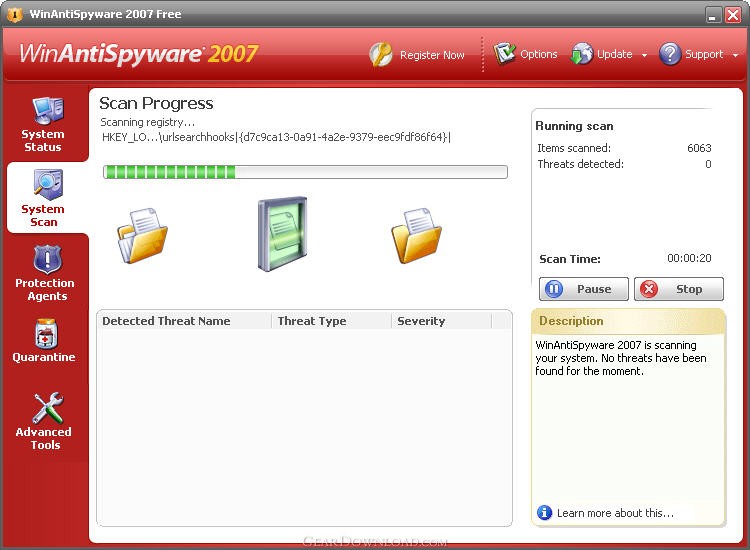Close the WinAntiSpyware window
This screenshot has width=750, height=550.
tap(733, 14)
